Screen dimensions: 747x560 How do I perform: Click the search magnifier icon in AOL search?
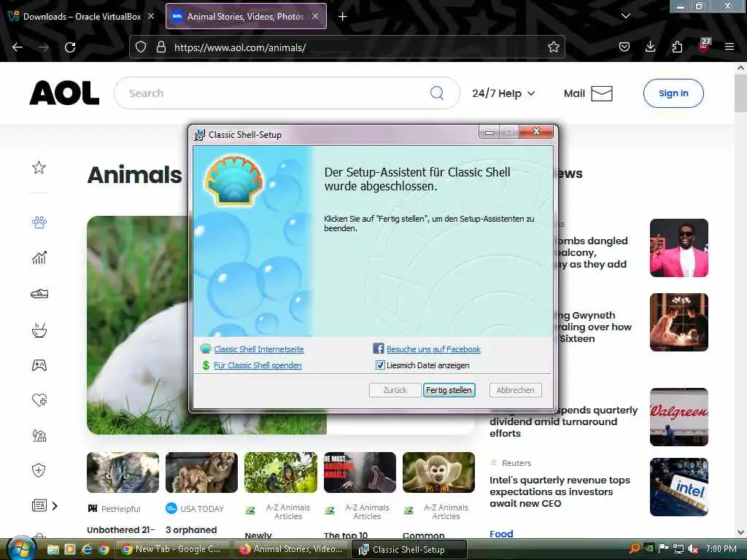(437, 93)
